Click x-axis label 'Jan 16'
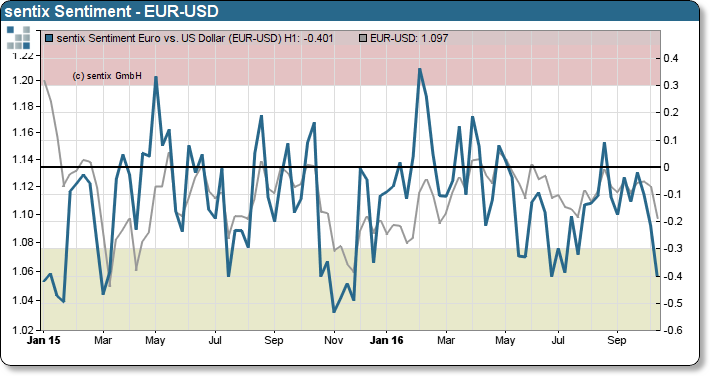This screenshot has height=376, width=710. point(386,340)
